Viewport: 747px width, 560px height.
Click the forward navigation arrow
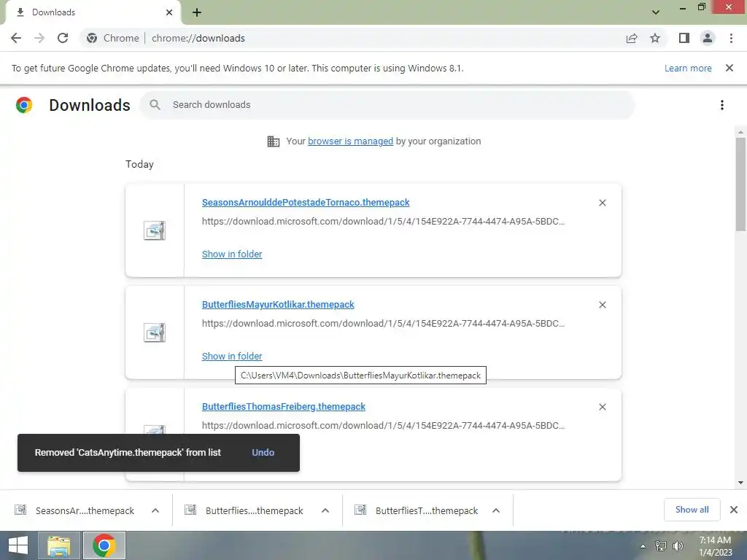(x=39, y=38)
